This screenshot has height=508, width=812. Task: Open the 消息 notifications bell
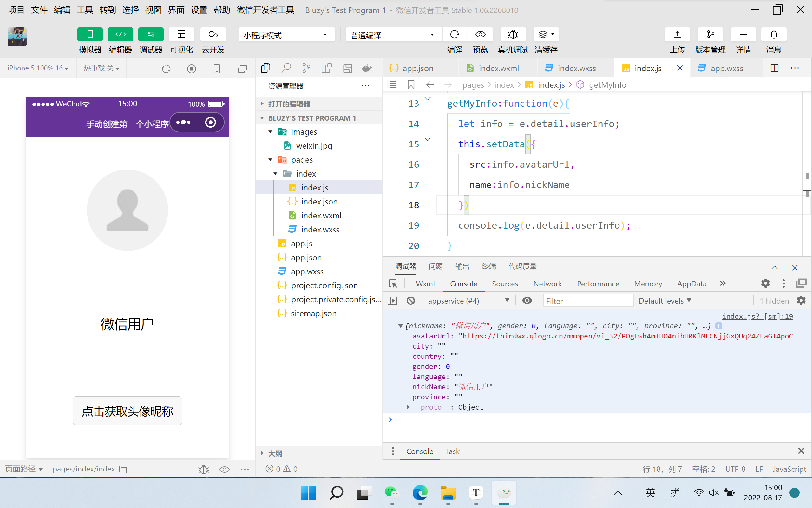(774, 34)
